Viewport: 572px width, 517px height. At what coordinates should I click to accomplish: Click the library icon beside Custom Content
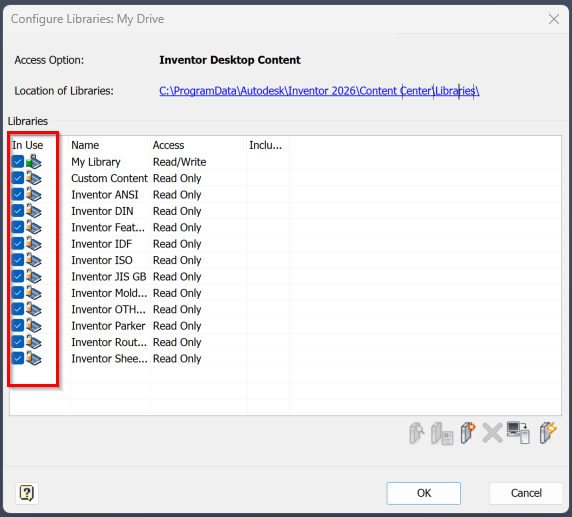[x=34, y=178]
